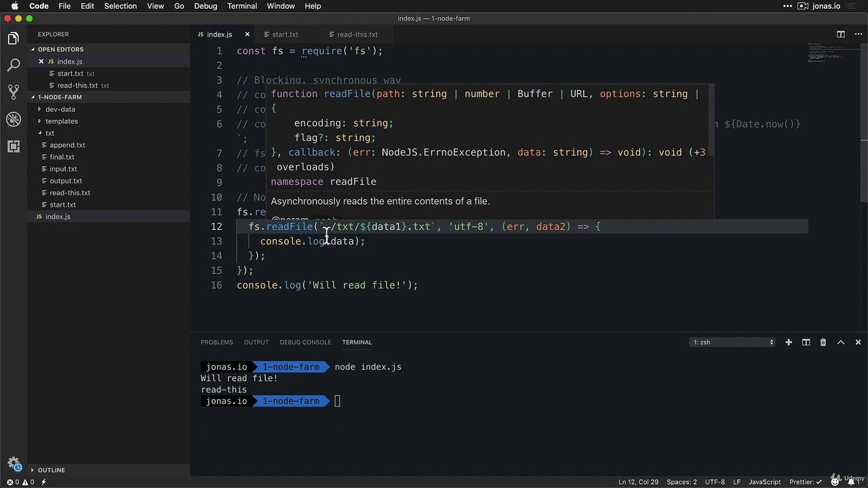The image size is (868, 488).
Task: Open the View menu
Action: pyautogui.click(x=155, y=6)
